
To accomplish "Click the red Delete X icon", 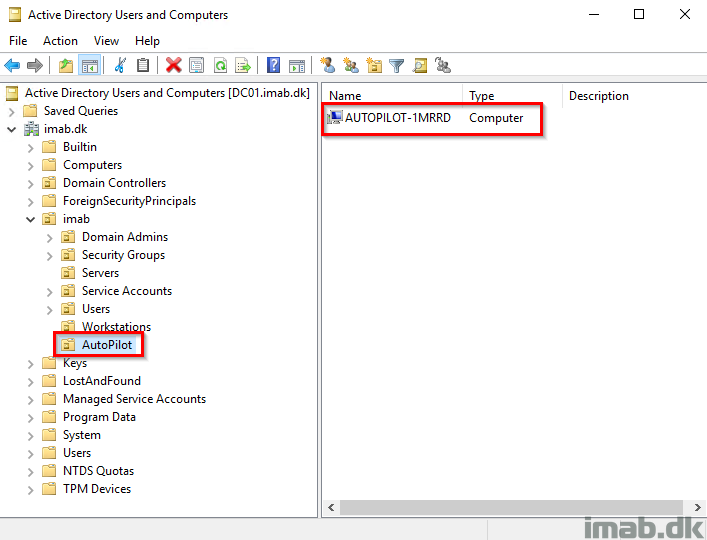I will 174,66.
